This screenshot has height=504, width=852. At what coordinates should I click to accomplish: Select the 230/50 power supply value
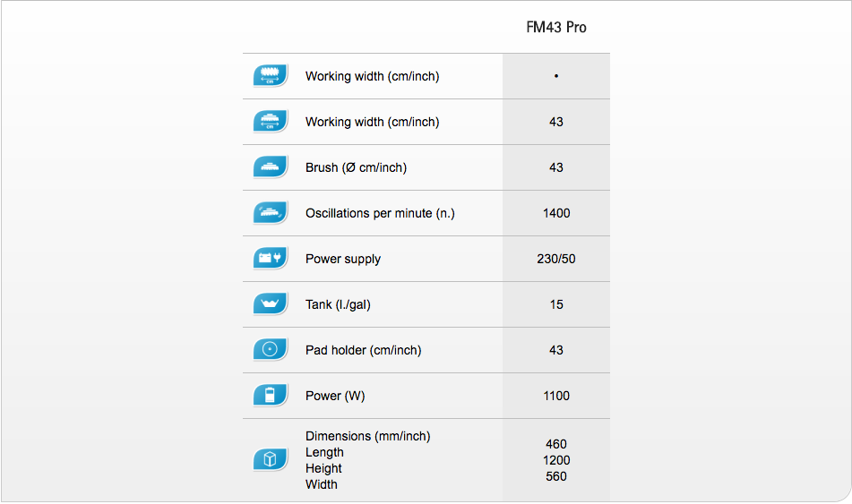(x=555, y=259)
